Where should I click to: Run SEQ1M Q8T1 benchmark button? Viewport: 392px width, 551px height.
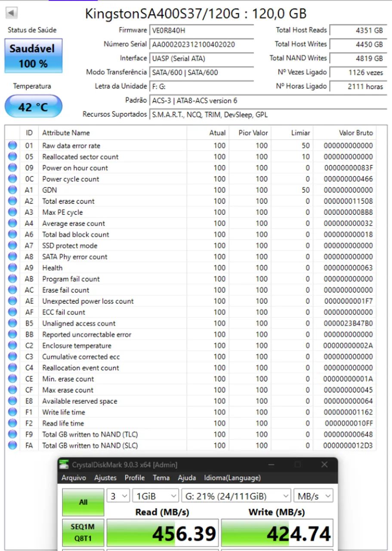[x=83, y=532]
